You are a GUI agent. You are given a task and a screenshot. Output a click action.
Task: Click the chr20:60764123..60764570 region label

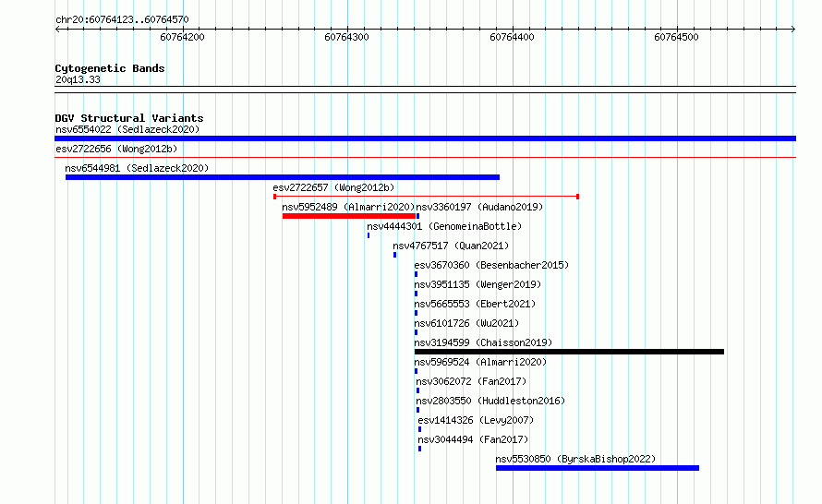(x=122, y=20)
